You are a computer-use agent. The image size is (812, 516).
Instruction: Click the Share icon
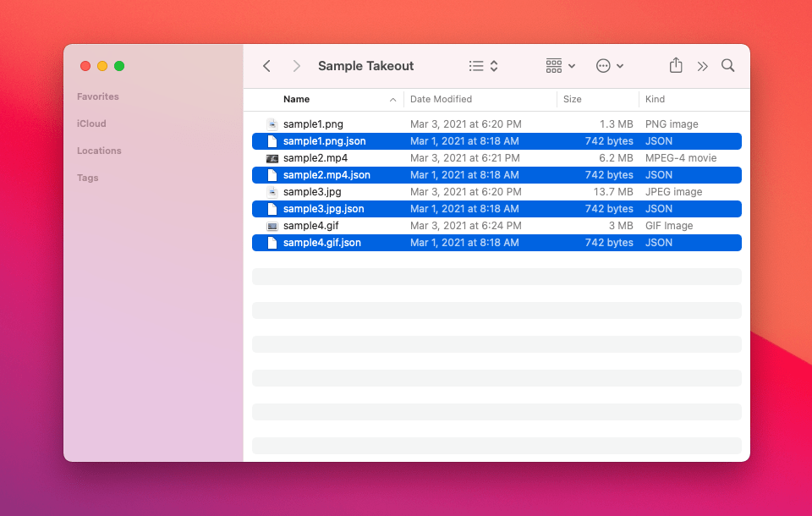(x=675, y=65)
